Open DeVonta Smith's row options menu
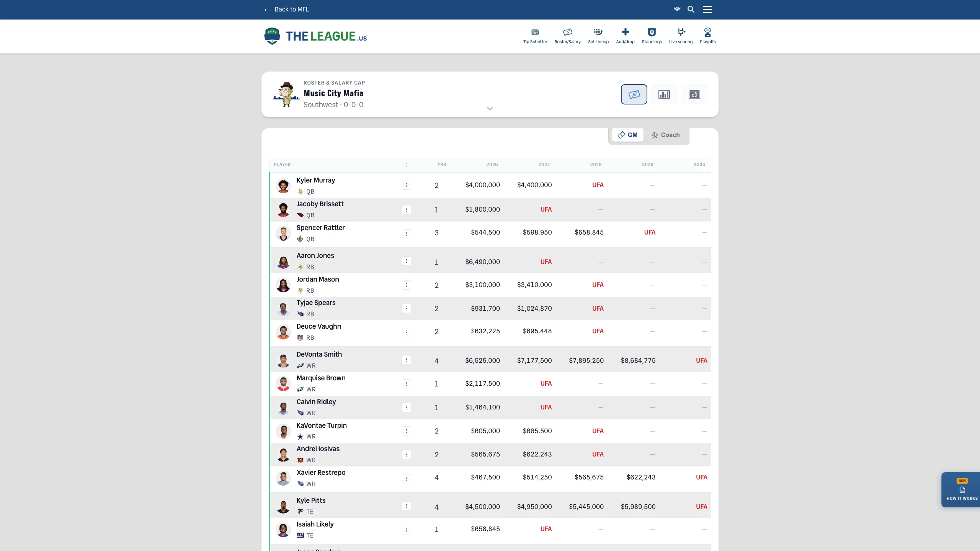This screenshot has width=980, height=551. click(x=406, y=360)
